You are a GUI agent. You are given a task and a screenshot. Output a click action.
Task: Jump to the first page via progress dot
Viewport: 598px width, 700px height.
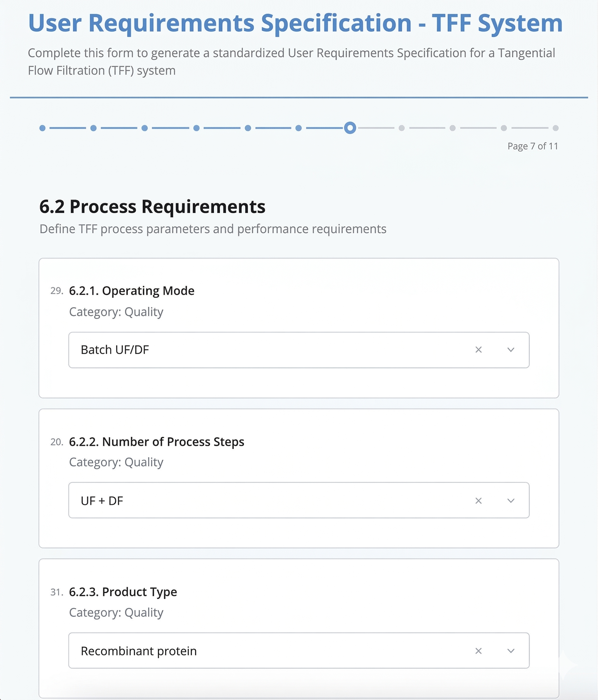pos(42,127)
